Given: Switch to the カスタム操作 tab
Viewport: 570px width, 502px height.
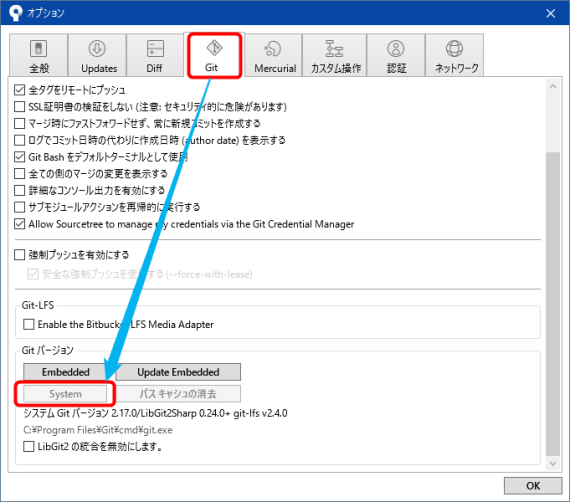Looking at the screenshot, I should pyautogui.click(x=335, y=55).
